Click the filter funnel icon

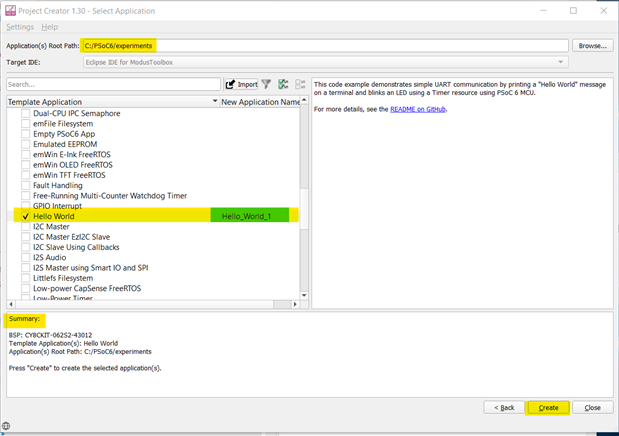266,84
